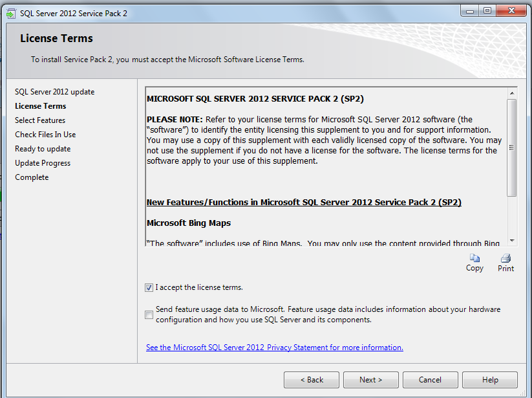Viewport: 532px width, 398px height.
Task: Click the Print license terms icon
Action: point(505,258)
